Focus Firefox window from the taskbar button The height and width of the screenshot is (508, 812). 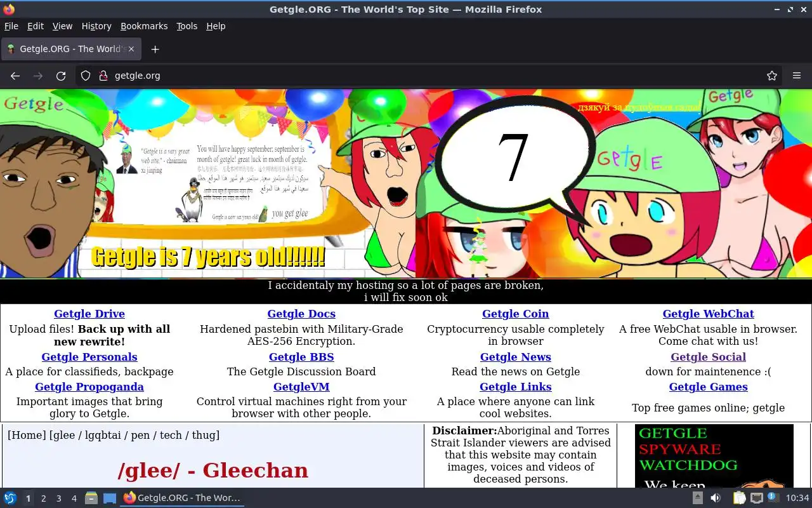coord(182,498)
